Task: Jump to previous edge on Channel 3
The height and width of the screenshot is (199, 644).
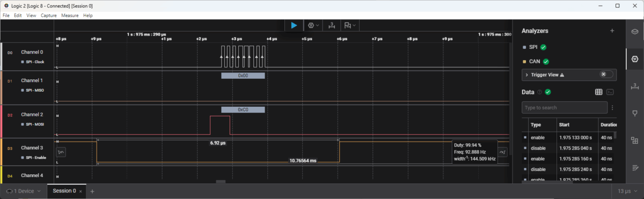Action: coord(61,152)
